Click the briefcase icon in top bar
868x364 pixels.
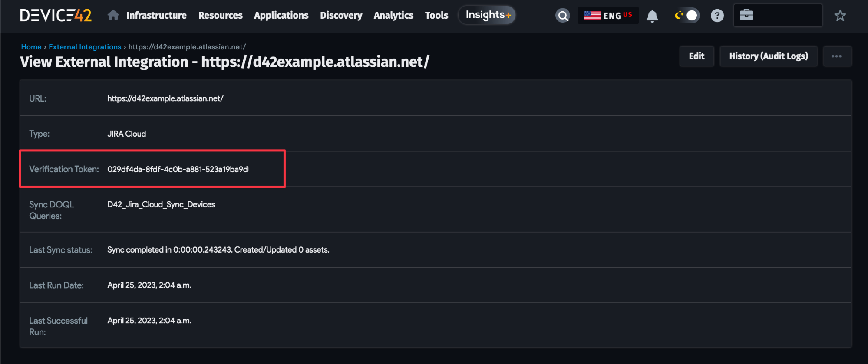[x=746, y=15]
